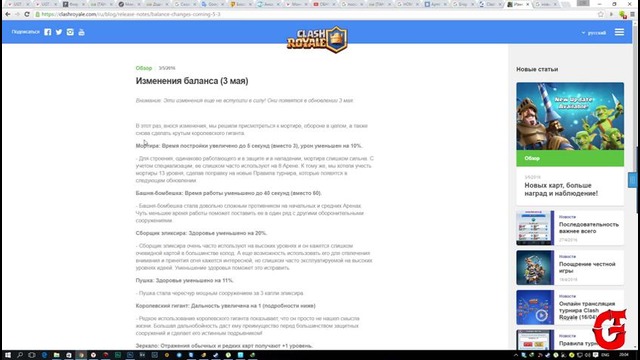Click the Обзор category link above the title
Image resolution: width=640 pixels, height=360 pixels.
point(144,68)
